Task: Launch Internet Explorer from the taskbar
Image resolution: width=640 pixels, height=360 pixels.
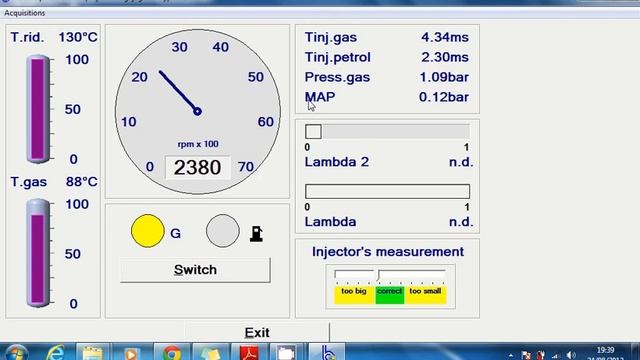Action: click(55, 353)
